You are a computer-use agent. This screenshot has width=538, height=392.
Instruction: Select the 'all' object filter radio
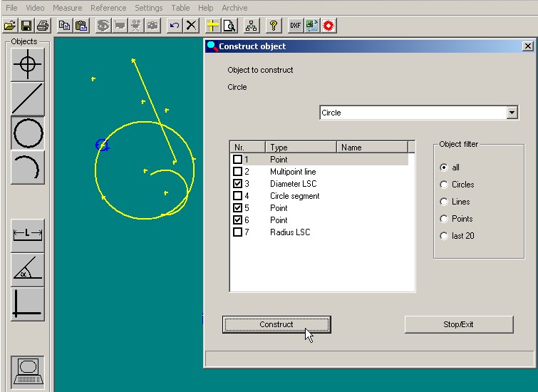pyautogui.click(x=444, y=167)
